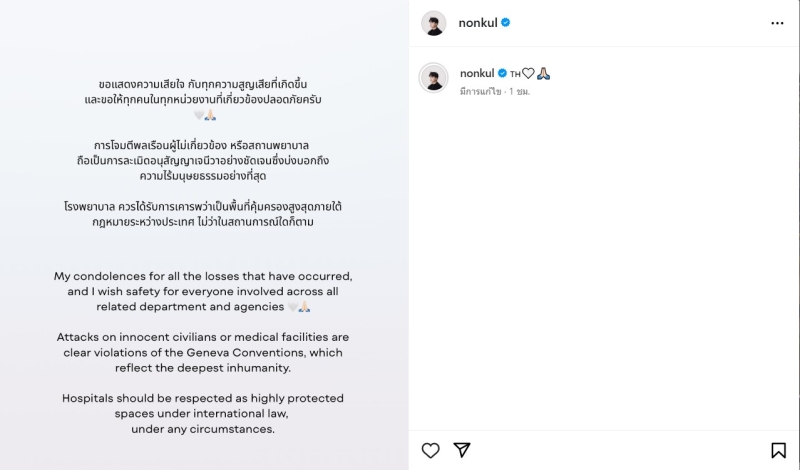This screenshot has height=470, width=800.
Task: Click the praying hands emoji in the caption
Action: tap(544, 73)
